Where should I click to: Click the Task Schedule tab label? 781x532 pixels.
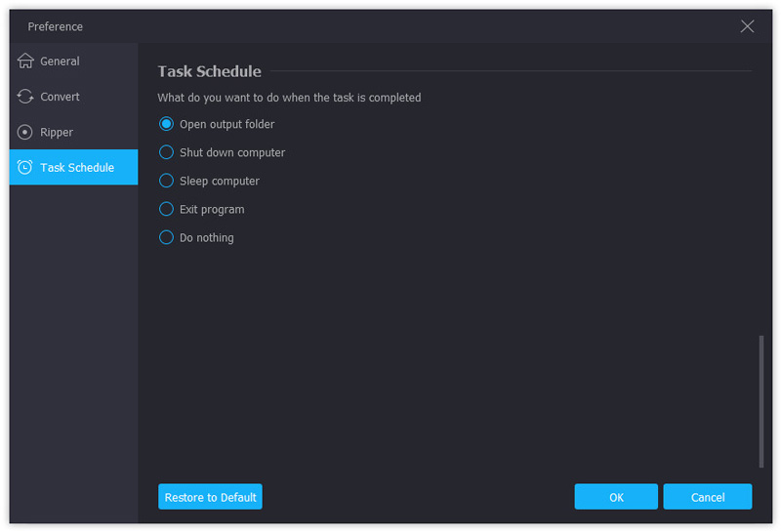(x=77, y=167)
